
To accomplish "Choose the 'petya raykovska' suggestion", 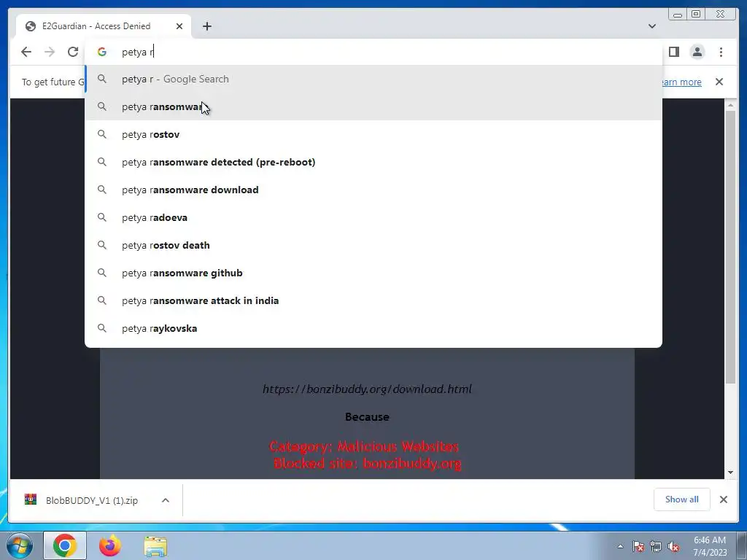I will [x=373, y=328].
